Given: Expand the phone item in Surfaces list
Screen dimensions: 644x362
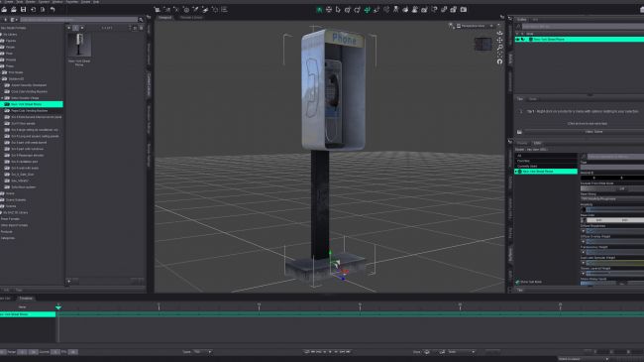Looking at the screenshot, I should [x=516, y=172].
